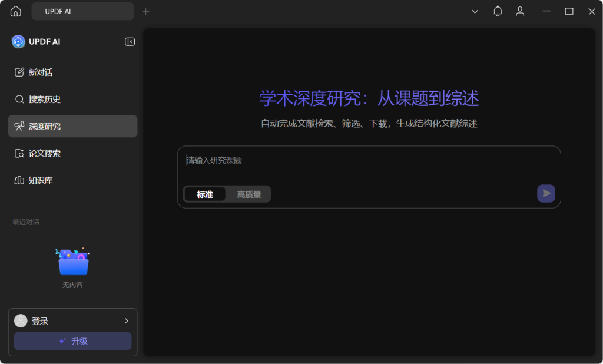Click the empty folder illustration

coord(73,262)
